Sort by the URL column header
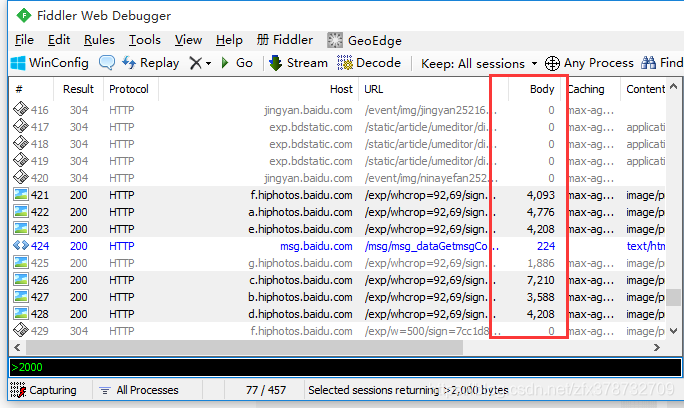Viewport: 684px width, 408px height. pyautogui.click(x=433, y=89)
